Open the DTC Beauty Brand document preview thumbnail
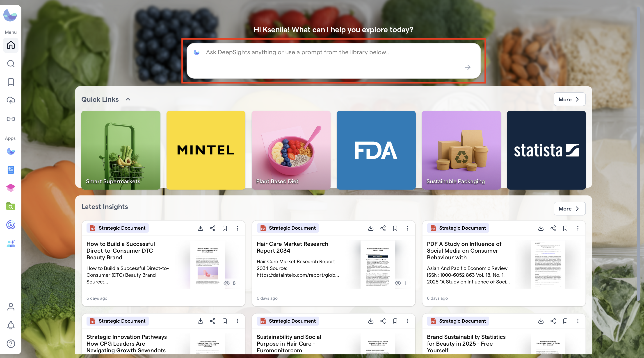The height and width of the screenshot is (358, 644). (208, 265)
